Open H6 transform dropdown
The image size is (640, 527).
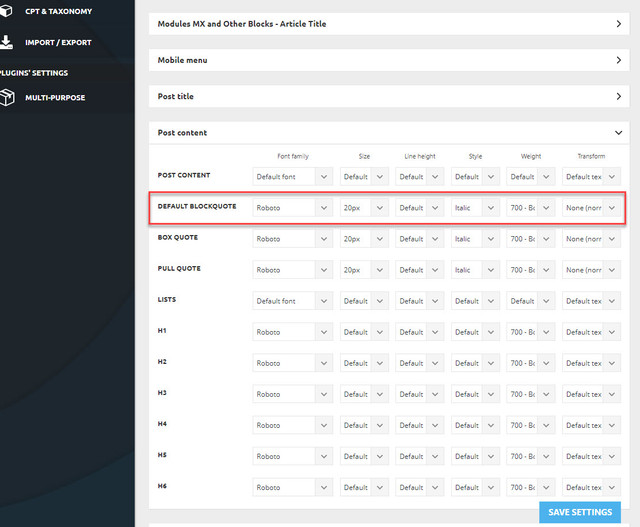tap(591, 487)
